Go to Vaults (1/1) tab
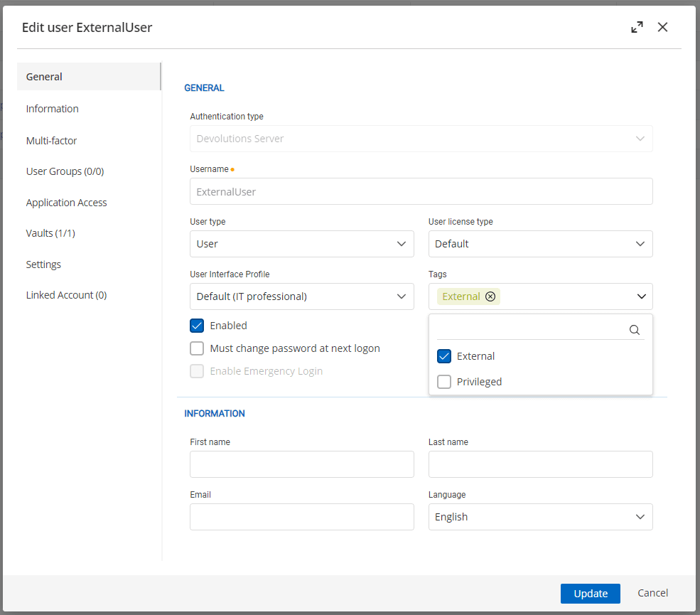Image resolution: width=700 pixels, height=615 pixels. [x=50, y=233]
